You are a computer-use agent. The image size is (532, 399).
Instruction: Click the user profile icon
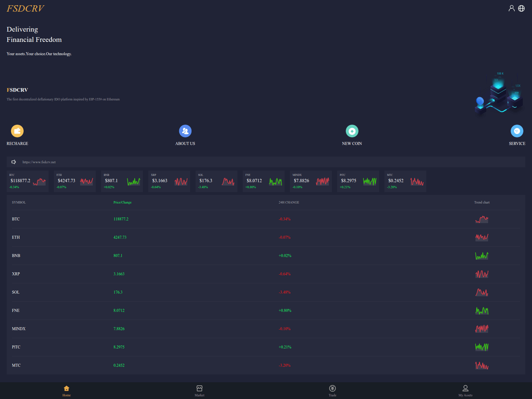[511, 8]
